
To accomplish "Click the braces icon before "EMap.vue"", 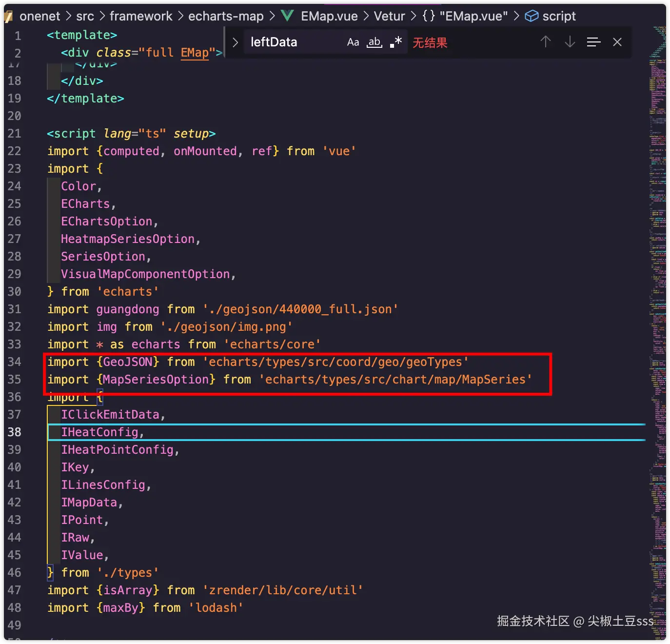I will (429, 16).
